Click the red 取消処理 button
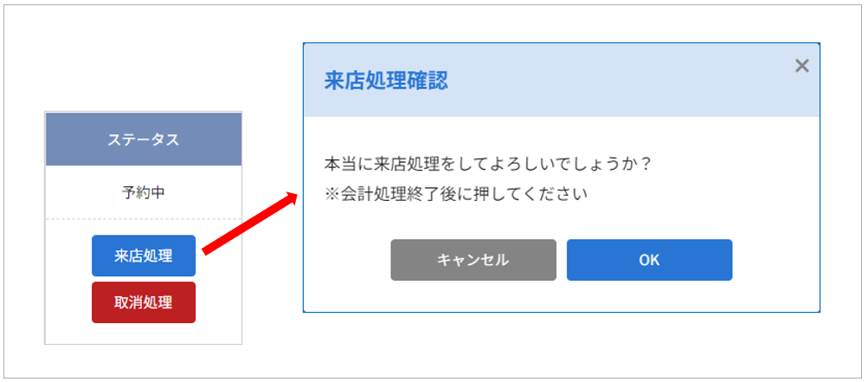Image resolution: width=868 pixels, height=382 pixels. click(x=144, y=302)
